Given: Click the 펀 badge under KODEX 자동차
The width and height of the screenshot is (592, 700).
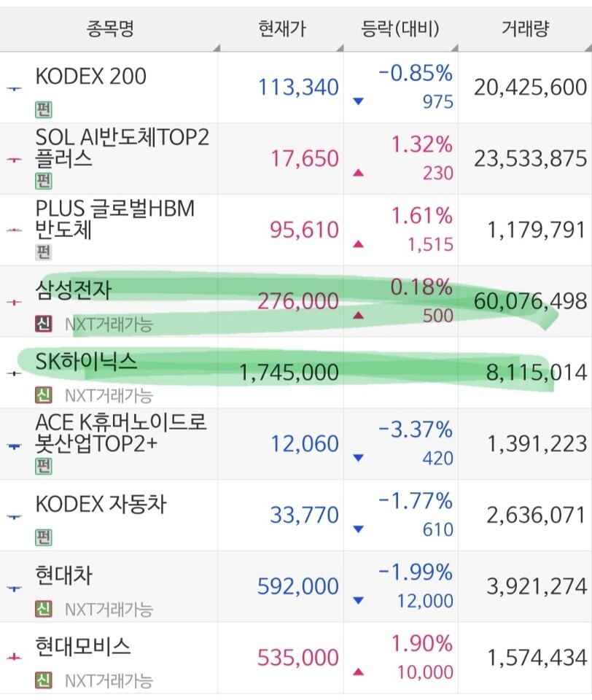Looking at the screenshot, I should coord(43,537).
